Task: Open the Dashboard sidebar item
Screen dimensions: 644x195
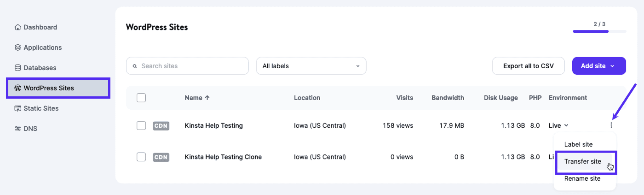Action: pos(36,27)
